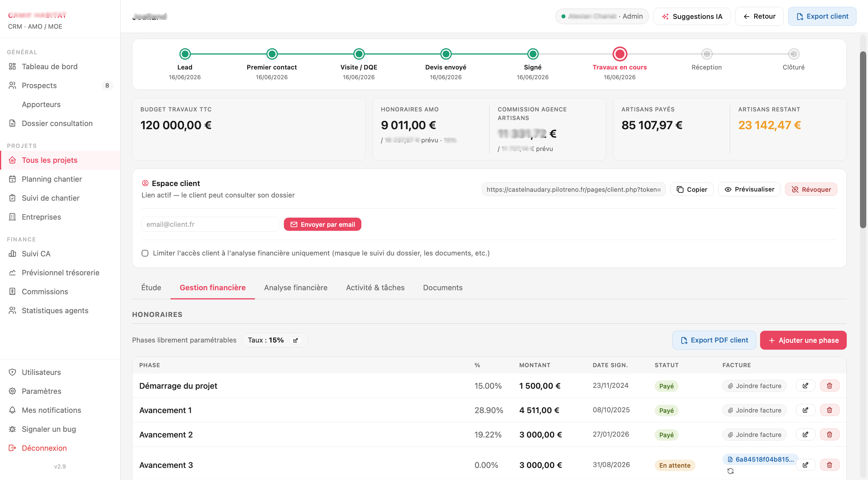Click Signaler un bug
Viewport: 868px width, 480px height.
[60, 429]
